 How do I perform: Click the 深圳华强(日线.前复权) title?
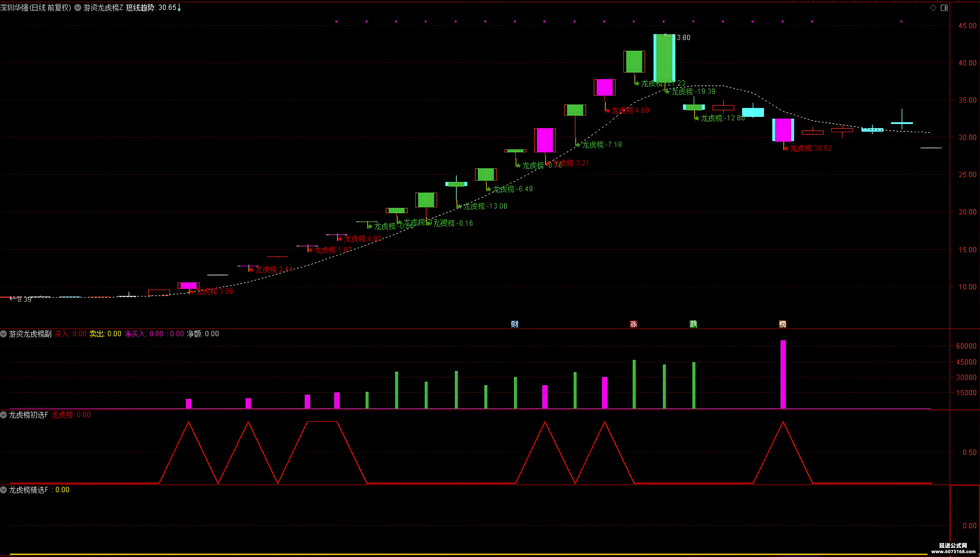point(35,8)
